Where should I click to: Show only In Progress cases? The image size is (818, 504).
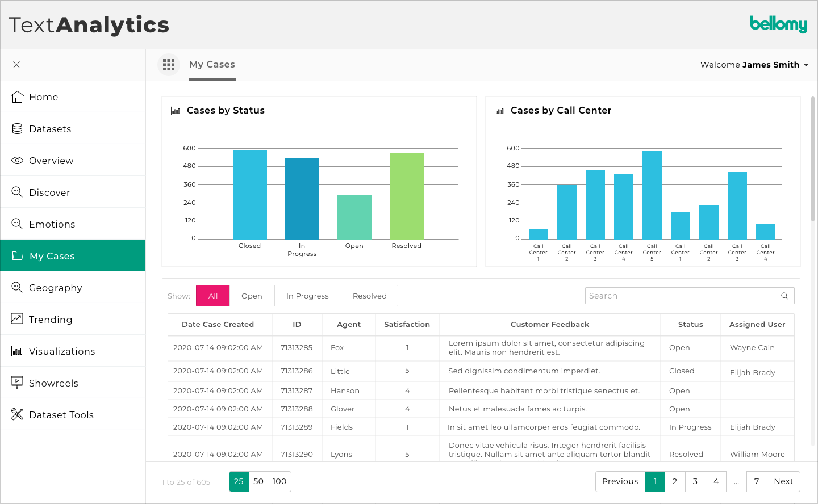point(307,296)
